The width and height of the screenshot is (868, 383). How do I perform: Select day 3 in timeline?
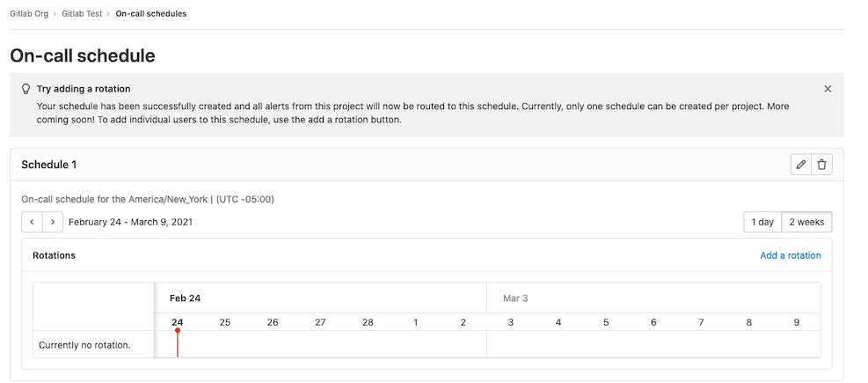point(511,322)
